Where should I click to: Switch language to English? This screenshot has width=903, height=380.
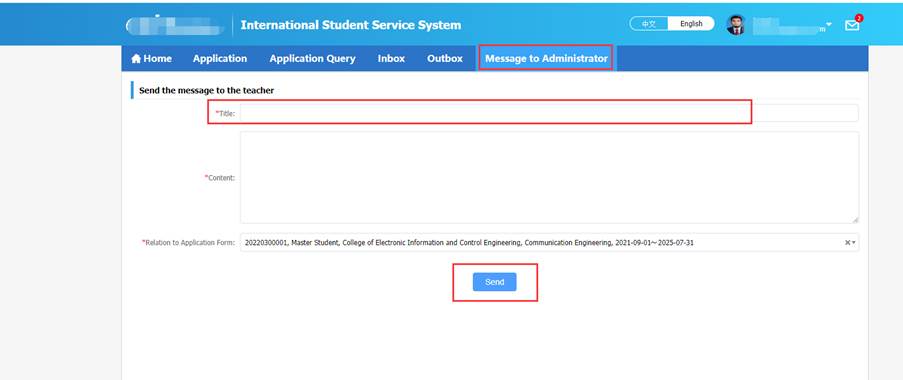tap(691, 24)
